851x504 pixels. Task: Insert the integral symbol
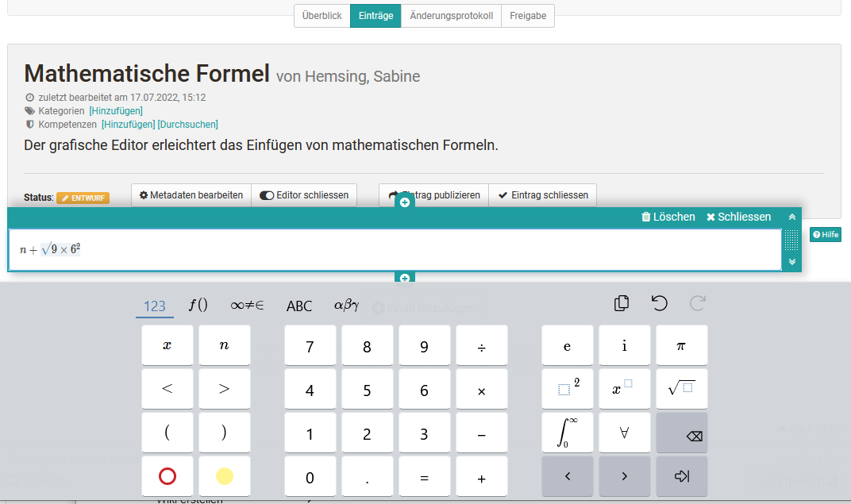click(x=567, y=432)
